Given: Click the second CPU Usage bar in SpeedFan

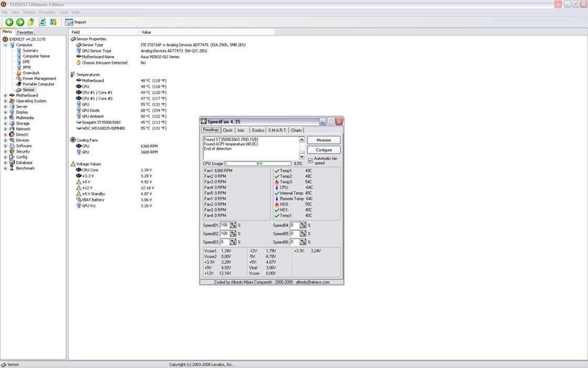Looking at the screenshot, I should [x=275, y=163].
